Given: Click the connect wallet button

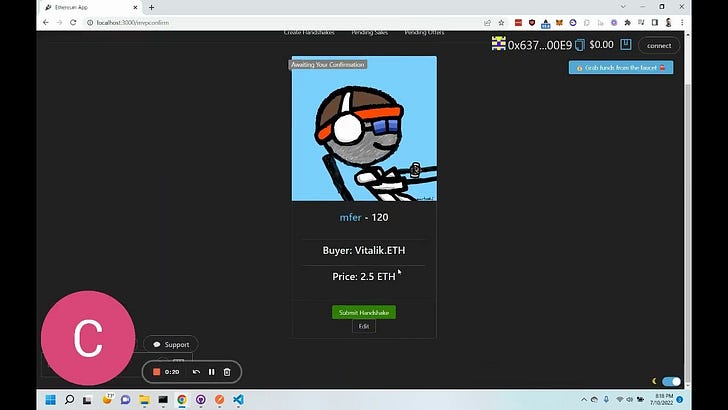Looking at the screenshot, I should pyautogui.click(x=659, y=46).
